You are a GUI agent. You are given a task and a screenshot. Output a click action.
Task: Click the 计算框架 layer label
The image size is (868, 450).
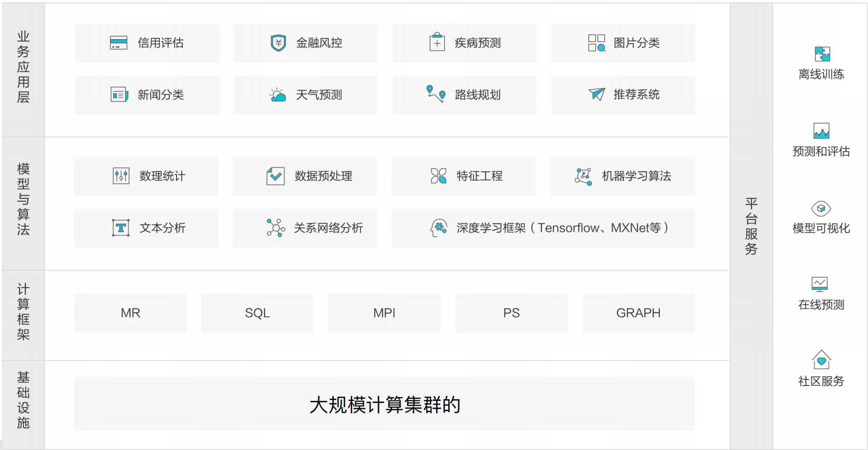[23, 312]
